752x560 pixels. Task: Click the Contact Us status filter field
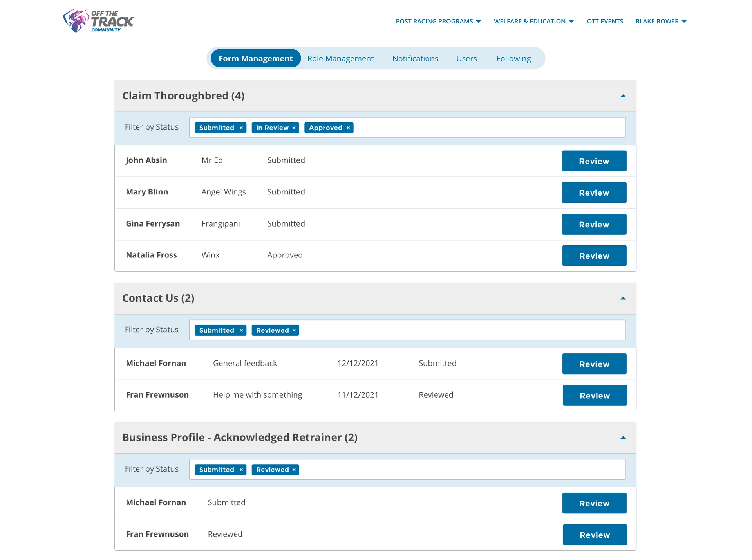click(x=407, y=330)
